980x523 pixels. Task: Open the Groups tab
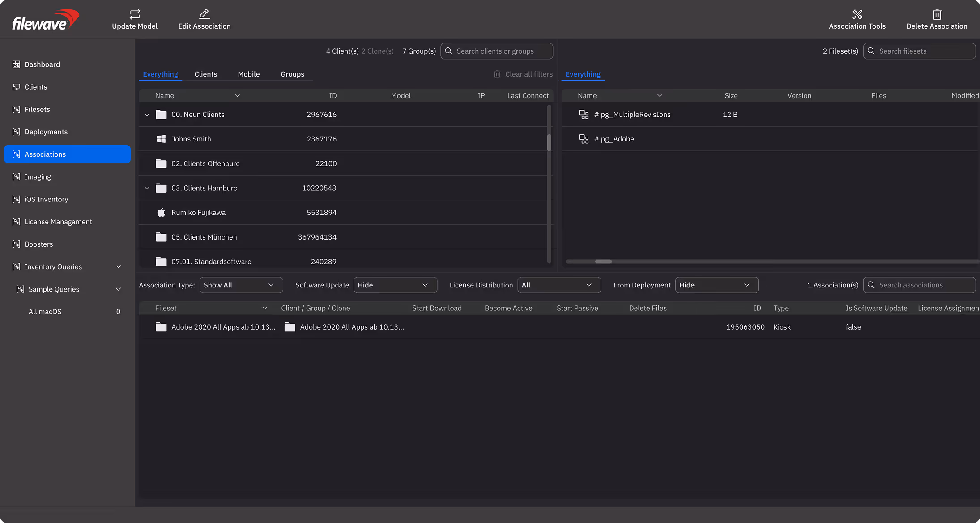click(x=292, y=74)
